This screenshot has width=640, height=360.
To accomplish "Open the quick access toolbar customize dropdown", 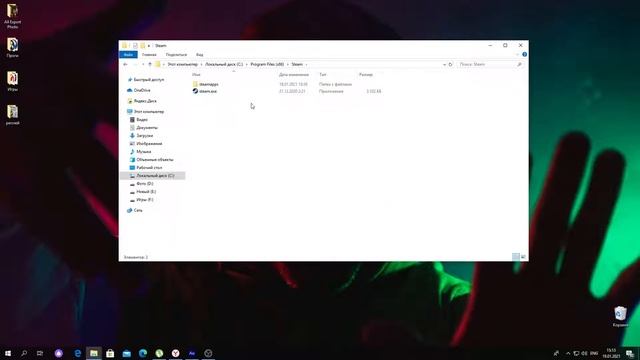I will point(149,46).
